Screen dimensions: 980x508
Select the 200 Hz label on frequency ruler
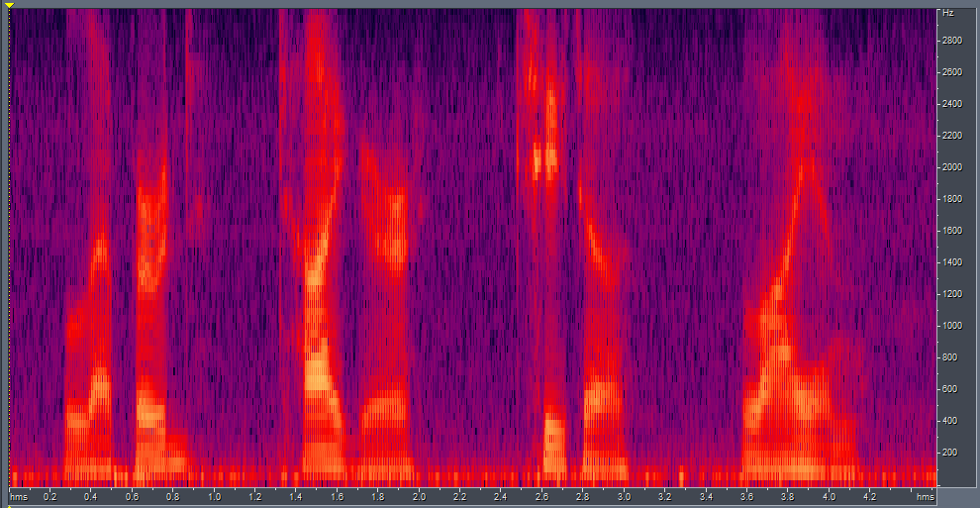click(950, 453)
